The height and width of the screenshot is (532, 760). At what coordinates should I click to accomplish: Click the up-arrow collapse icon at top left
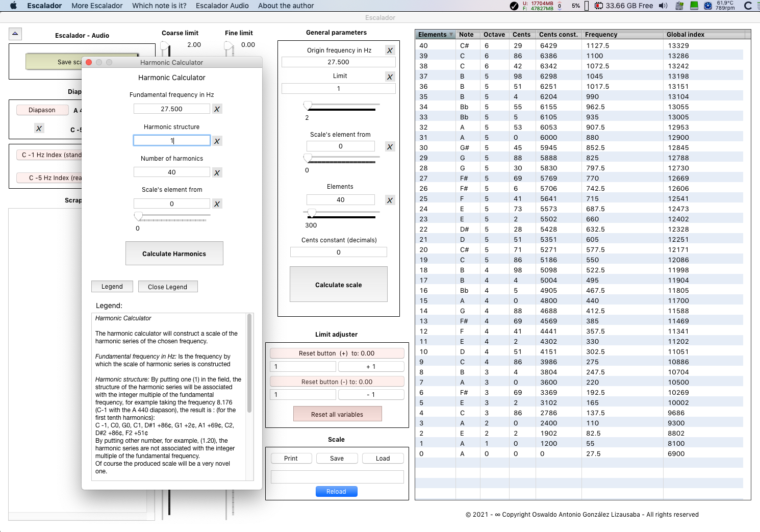tap(15, 34)
